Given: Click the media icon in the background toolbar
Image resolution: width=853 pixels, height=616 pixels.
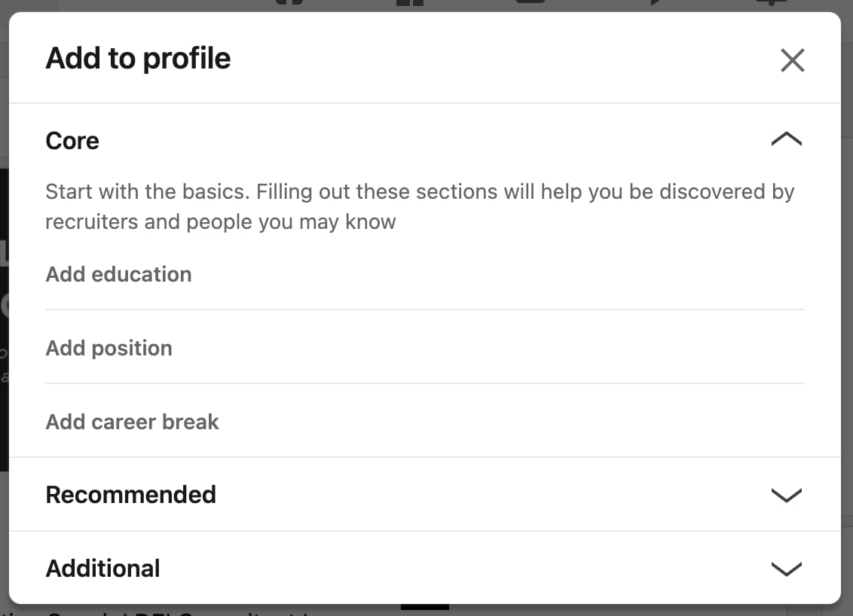Looking at the screenshot, I should point(530,5).
